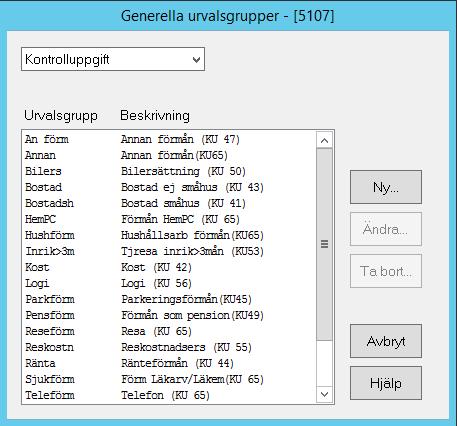The image size is (457, 426).
Task: Select the Bilers row
Action: (169, 171)
